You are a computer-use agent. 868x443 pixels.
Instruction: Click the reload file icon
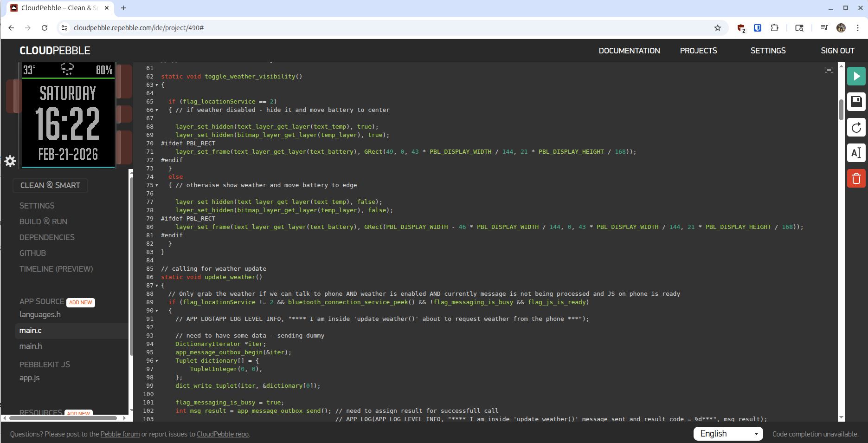tap(856, 127)
